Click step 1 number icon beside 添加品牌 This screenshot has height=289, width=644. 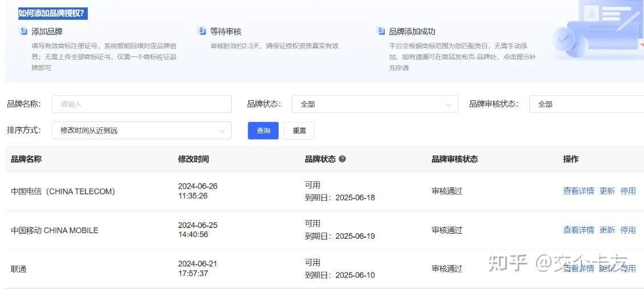[x=23, y=31]
